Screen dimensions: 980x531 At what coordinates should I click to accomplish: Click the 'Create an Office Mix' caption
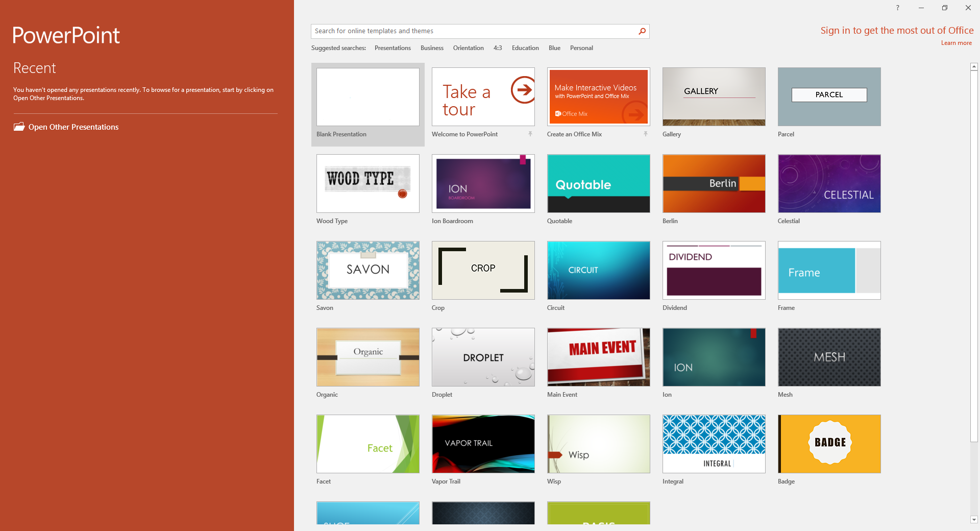click(x=574, y=134)
